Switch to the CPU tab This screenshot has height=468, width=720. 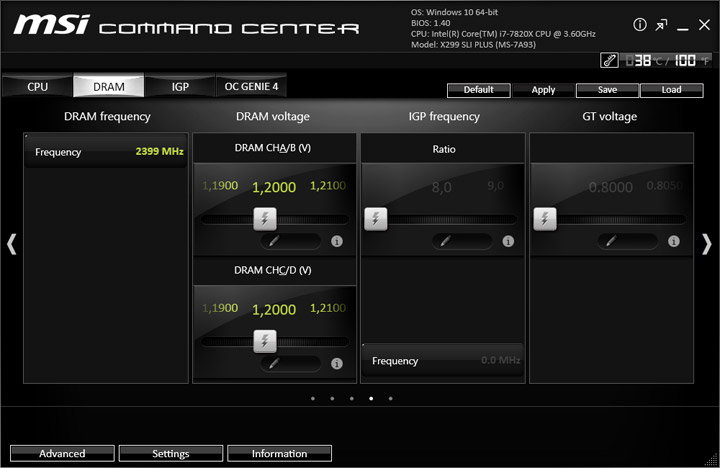pos(37,86)
